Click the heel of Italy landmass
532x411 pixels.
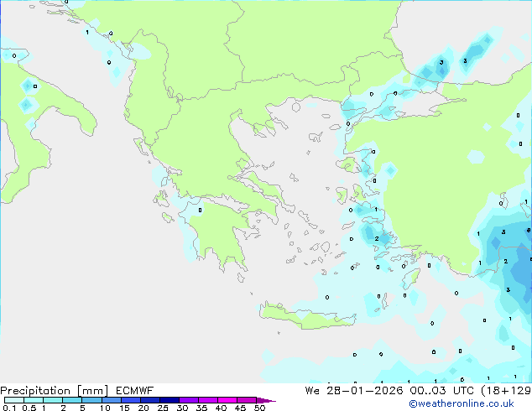[76, 113]
